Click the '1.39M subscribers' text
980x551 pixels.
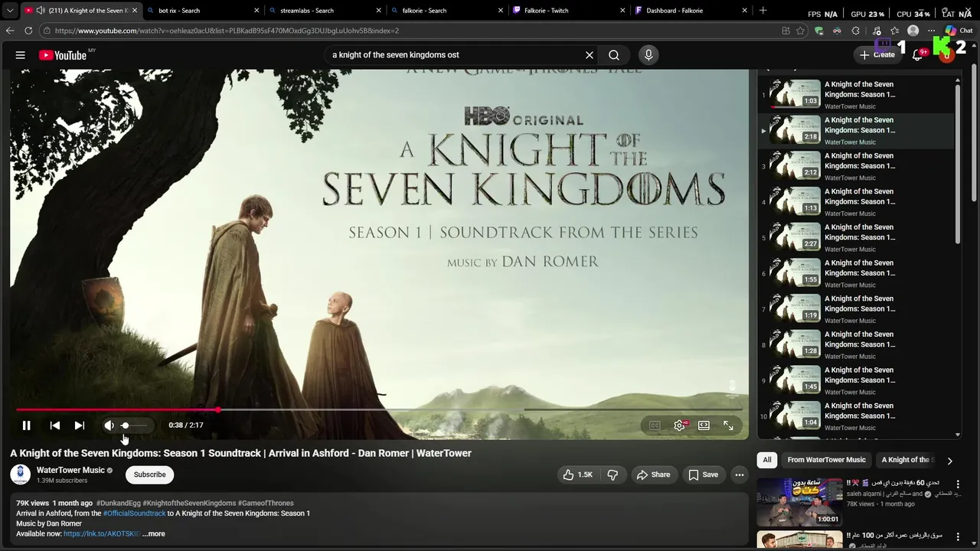62,481
